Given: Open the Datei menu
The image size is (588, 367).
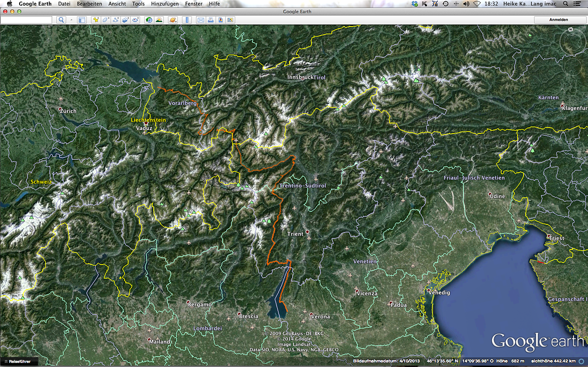Looking at the screenshot, I should 64,4.
